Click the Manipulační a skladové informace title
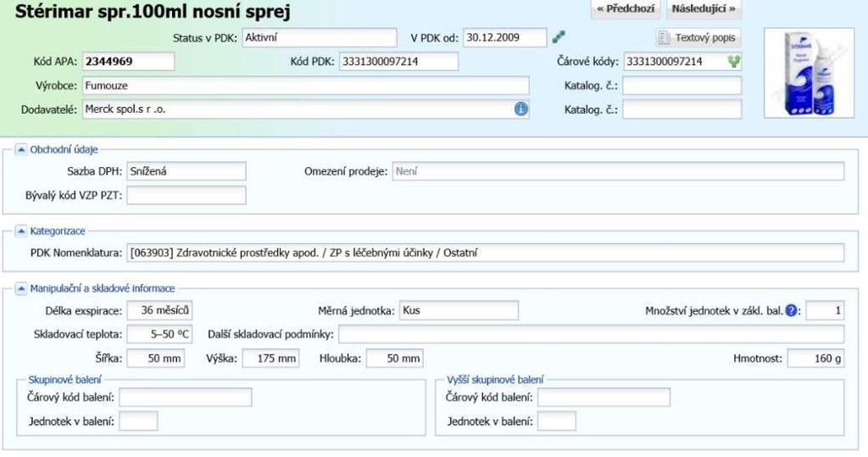 pyautogui.click(x=103, y=288)
